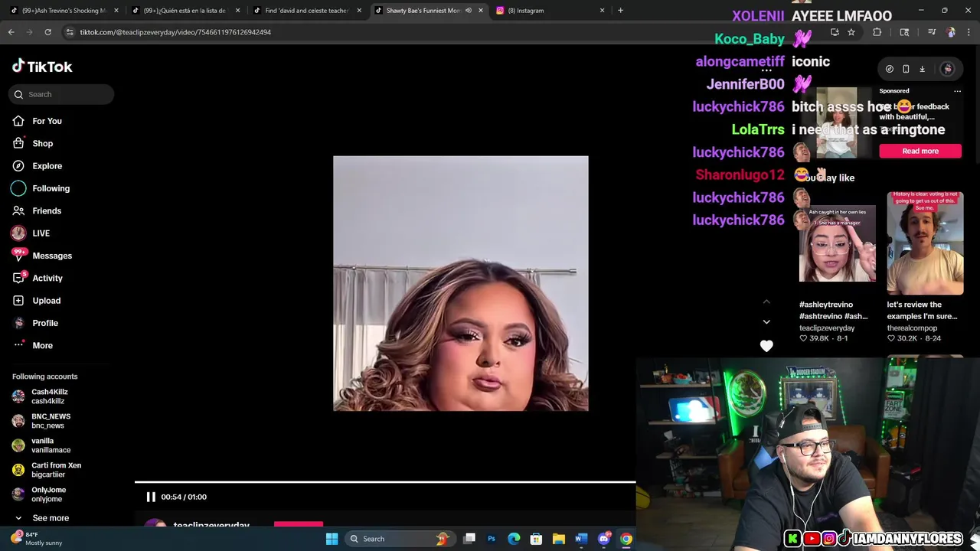Open Cash4Killz following account
This screenshot has height=551, width=980.
(49, 396)
